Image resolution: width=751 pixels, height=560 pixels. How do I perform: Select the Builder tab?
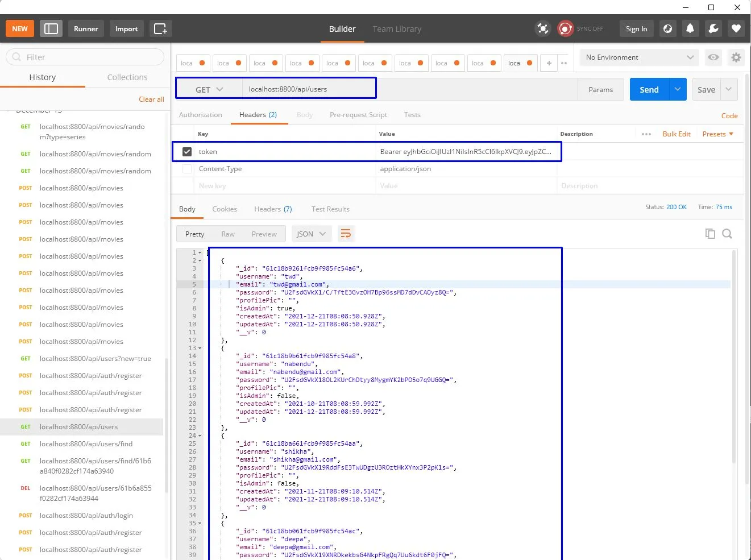tap(342, 29)
